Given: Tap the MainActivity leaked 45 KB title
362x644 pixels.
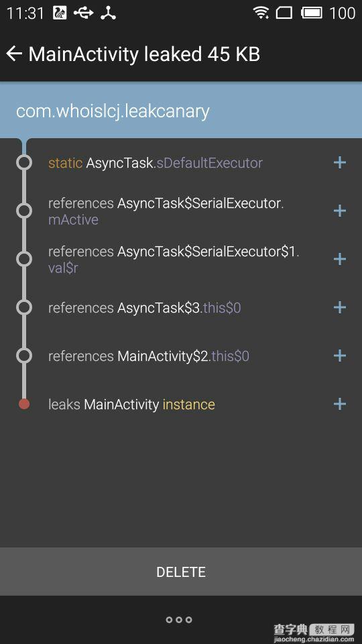Looking at the screenshot, I should coord(145,54).
